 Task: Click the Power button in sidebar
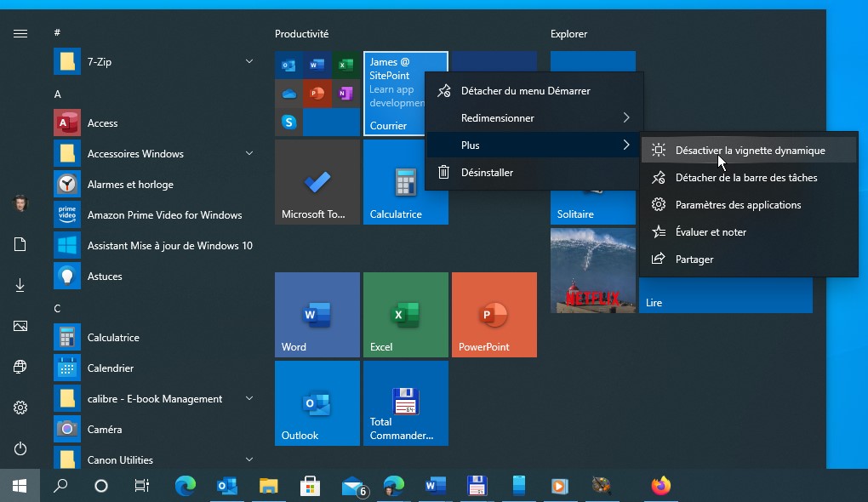tap(20, 448)
